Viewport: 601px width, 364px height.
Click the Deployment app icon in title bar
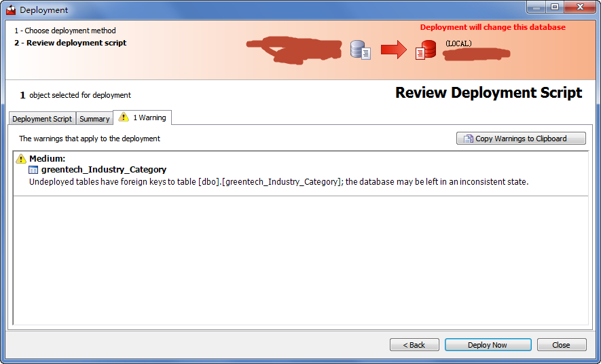(11, 10)
